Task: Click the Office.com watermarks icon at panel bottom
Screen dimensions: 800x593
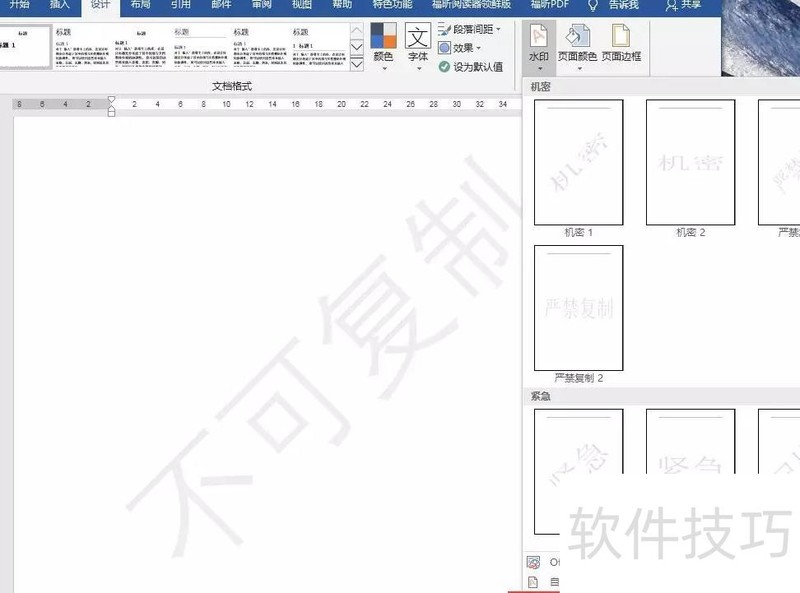Action: (x=532, y=561)
